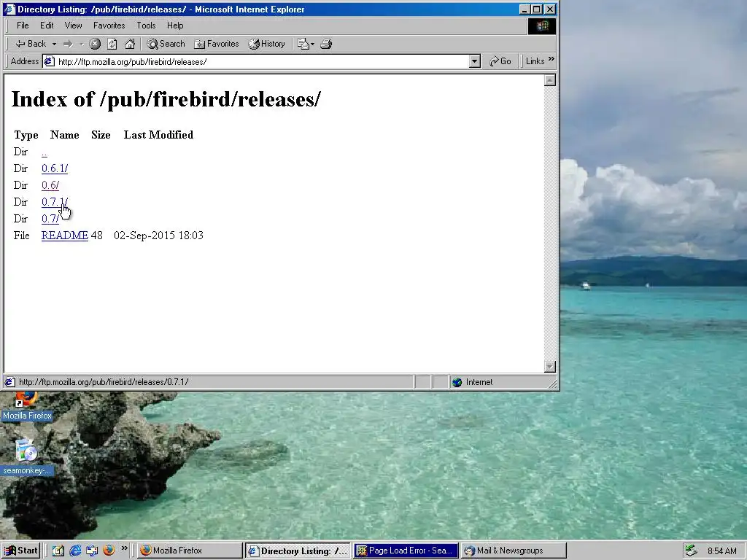Open the 0.7.1/ directory link
The height and width of the screenshot is (560, 747).
pos(55,202)
